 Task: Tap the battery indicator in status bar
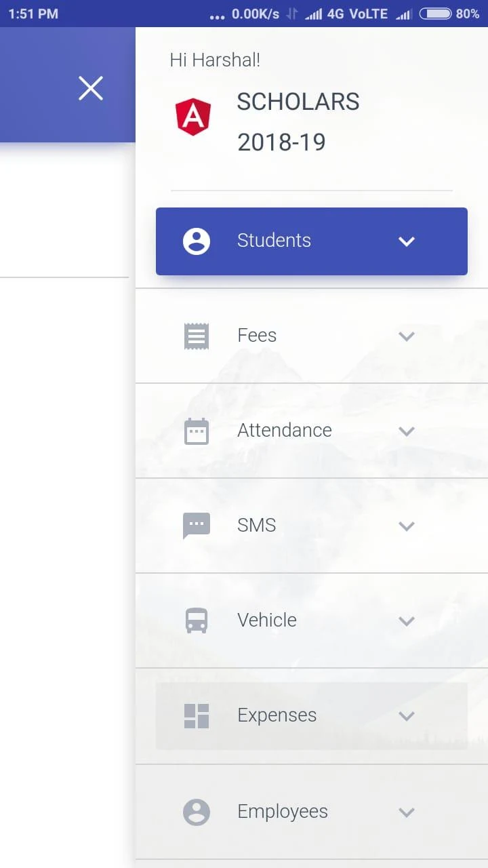[435, 14]
